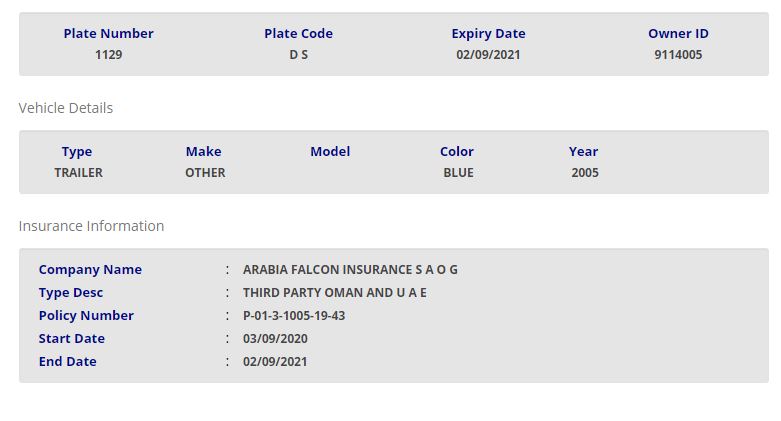
Task: Click the End Date field label
Action: pyautogui.click(x=67, y=362)
